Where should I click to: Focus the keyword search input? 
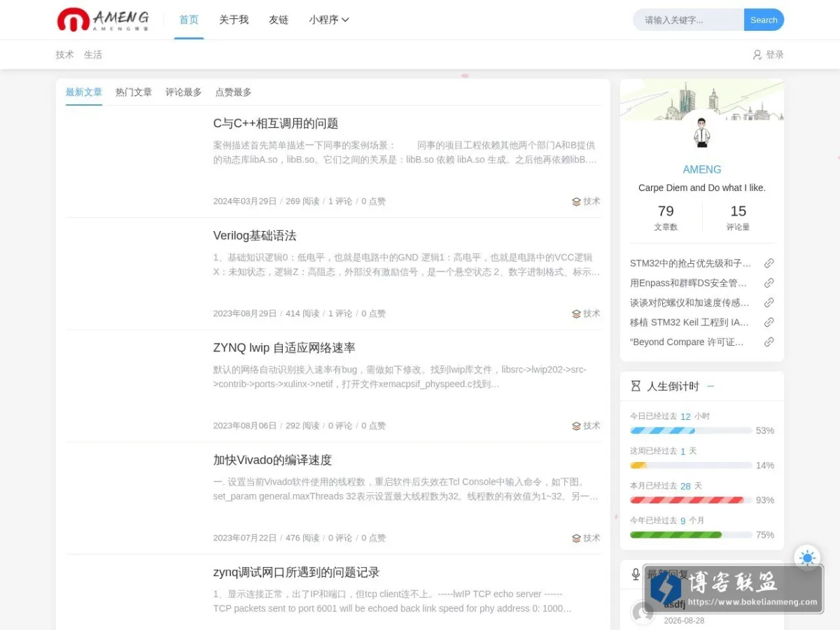pyautogui.click(x=688, y=20)
